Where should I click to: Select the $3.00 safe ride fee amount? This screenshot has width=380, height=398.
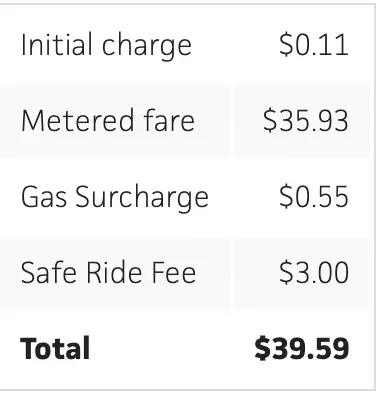pos(314,272)
